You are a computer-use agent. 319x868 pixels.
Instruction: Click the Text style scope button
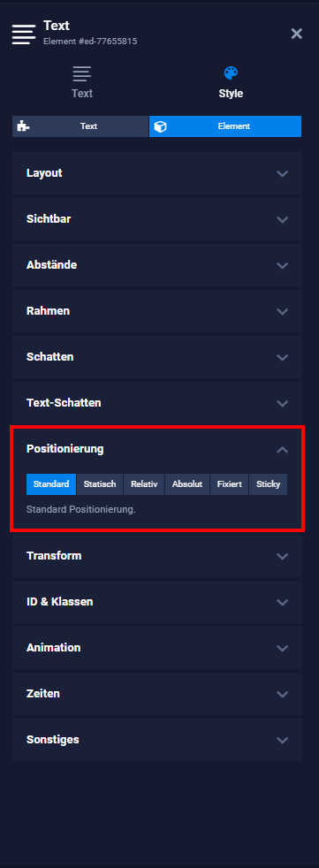tap(80, 126)
